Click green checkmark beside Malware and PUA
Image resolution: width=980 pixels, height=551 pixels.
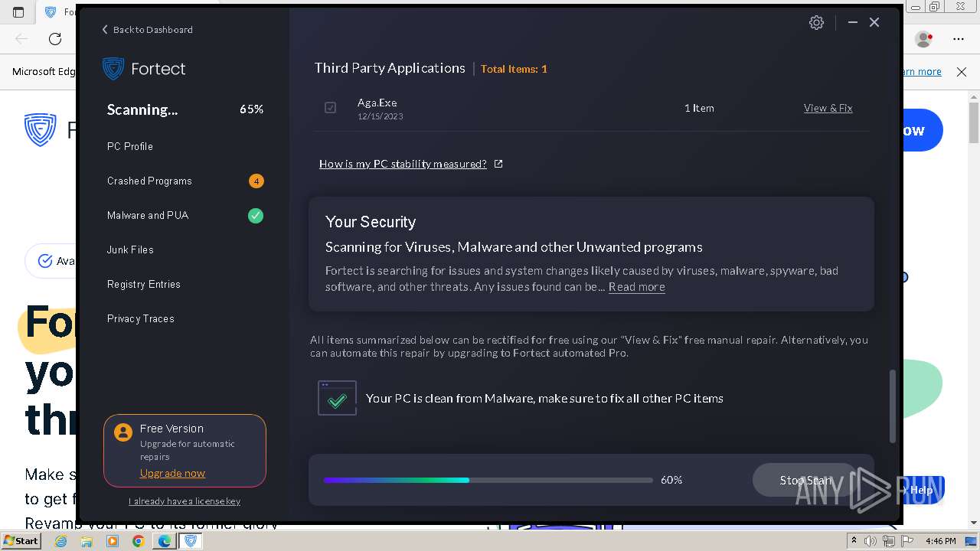pyautogui.click(x=256, y=216)
